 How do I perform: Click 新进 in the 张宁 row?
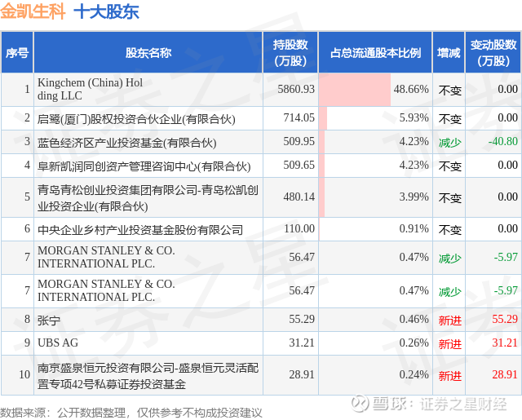tap(449, 321)
